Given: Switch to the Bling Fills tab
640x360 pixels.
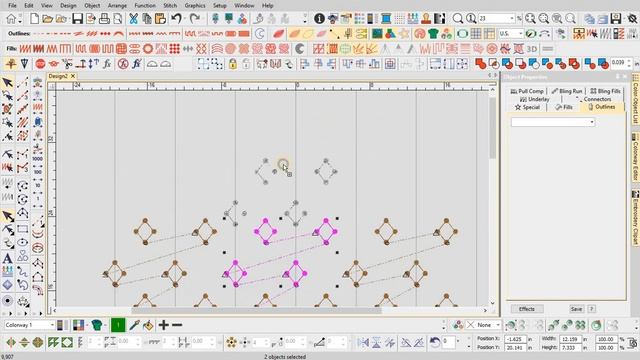Looking at the screenshot, I should pos(605,91).
